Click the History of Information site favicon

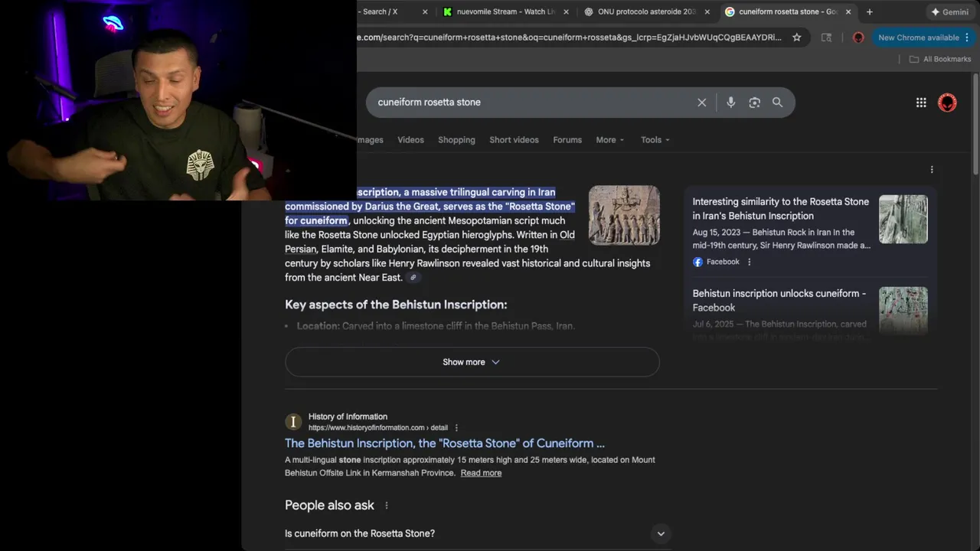293,422
